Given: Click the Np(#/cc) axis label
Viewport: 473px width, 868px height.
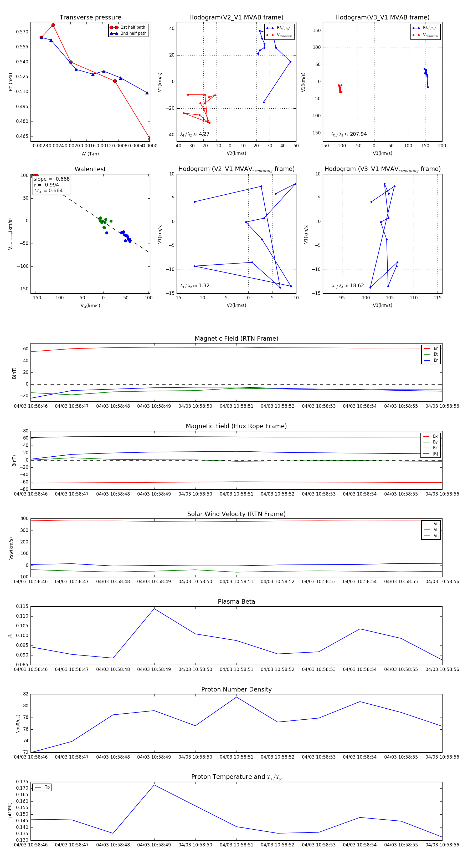Looking at the screenshot, I should click(18, 724).
